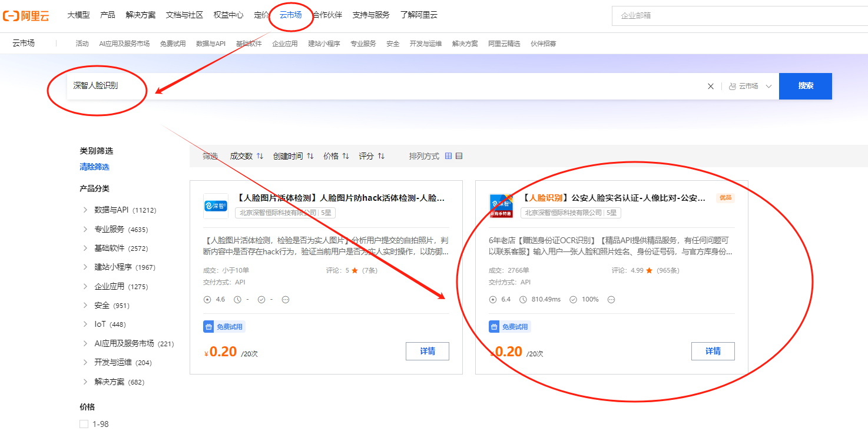868x434 pixels.
Task: Click 云市场 label in sub-navigation bar
Action: (x=23, y=43)
